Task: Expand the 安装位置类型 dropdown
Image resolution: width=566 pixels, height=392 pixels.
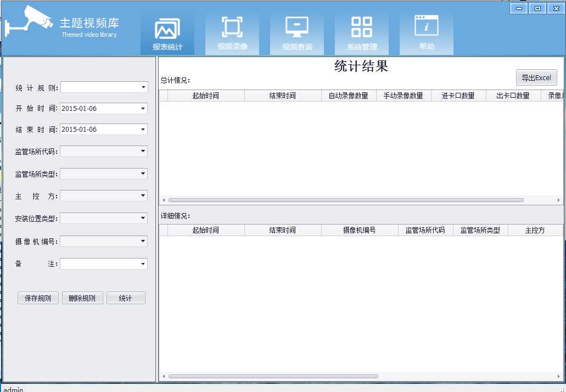Action: (x=143, y=218)
